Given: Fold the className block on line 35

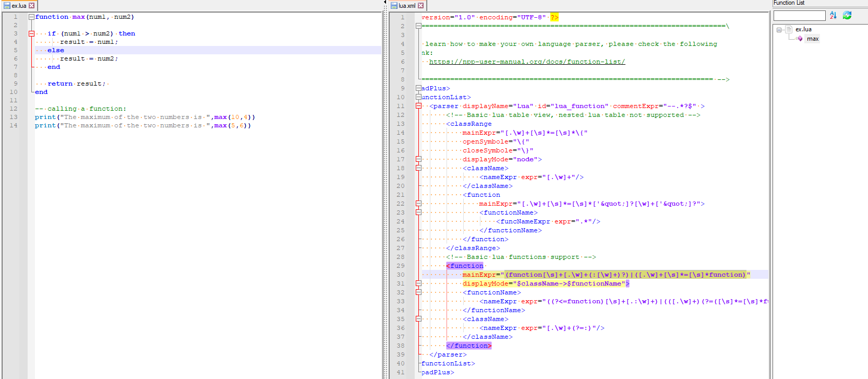Looking at the screenshot, I should 418,319.
